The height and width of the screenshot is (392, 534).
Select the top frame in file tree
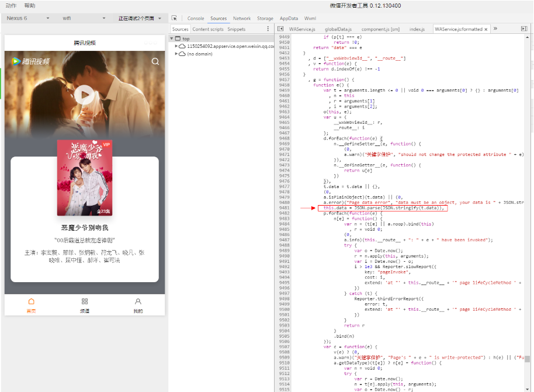pyautogui.click(x=186, y=39)
